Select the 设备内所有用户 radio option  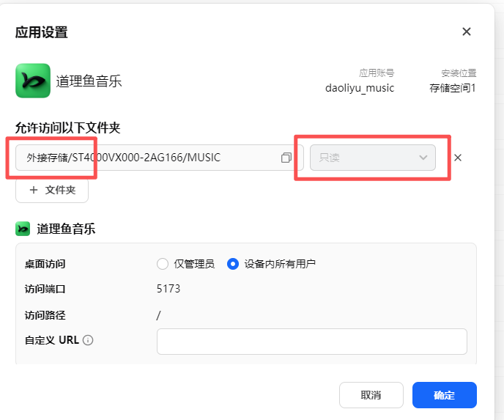coord(233,264)
